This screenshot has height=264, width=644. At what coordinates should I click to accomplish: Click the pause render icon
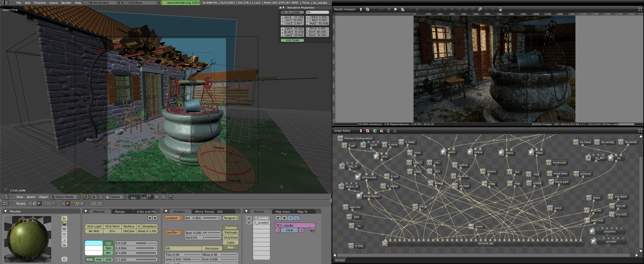pyautogui.click(x=389, y=9)
